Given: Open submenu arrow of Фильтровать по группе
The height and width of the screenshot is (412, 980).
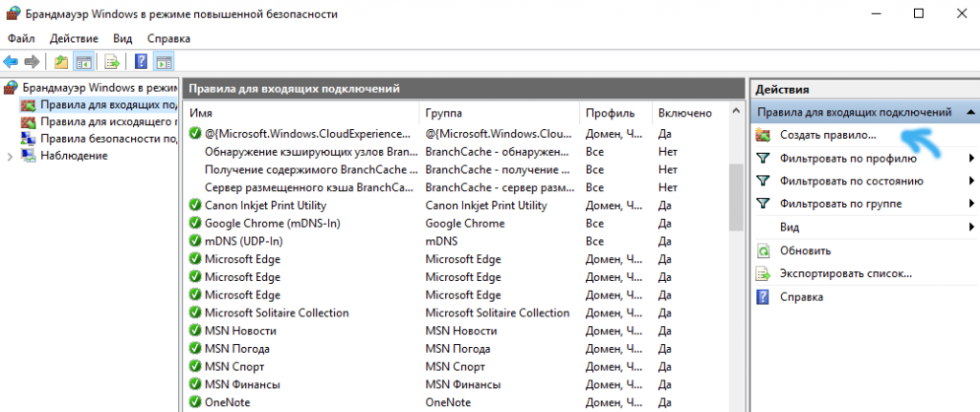Looking at the screenshot, I should coord(972,204).
